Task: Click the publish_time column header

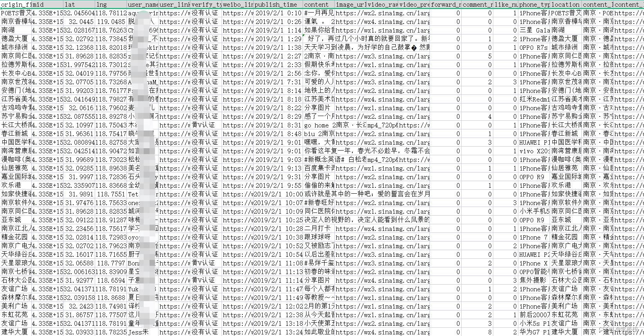Action: [x=278, y=5]
